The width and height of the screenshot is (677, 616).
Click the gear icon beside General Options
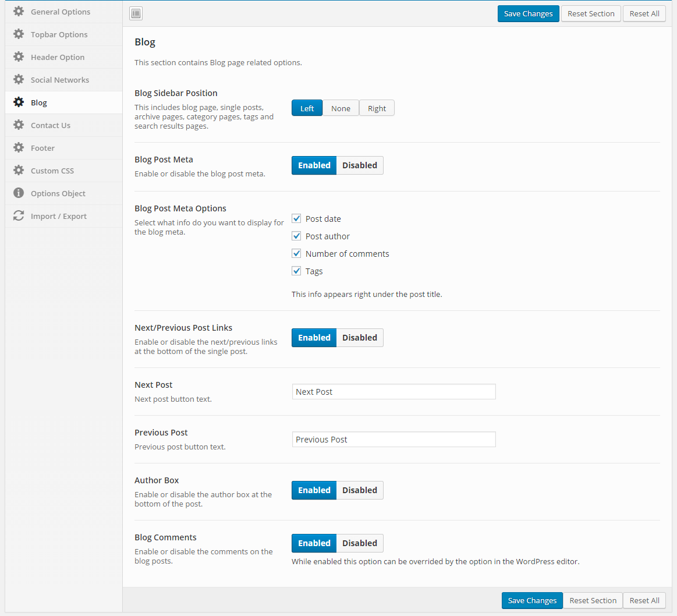coord(19,12)
